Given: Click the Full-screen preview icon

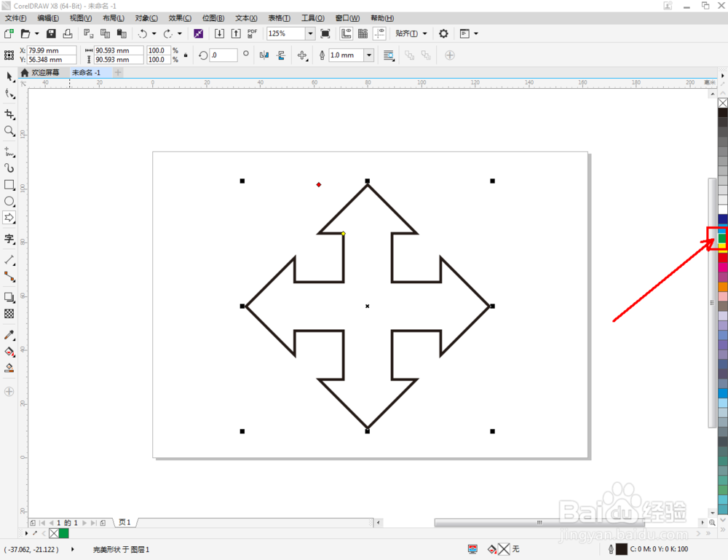Looking at the screenshot, I should pyautogui.click(x=325, y=33).
